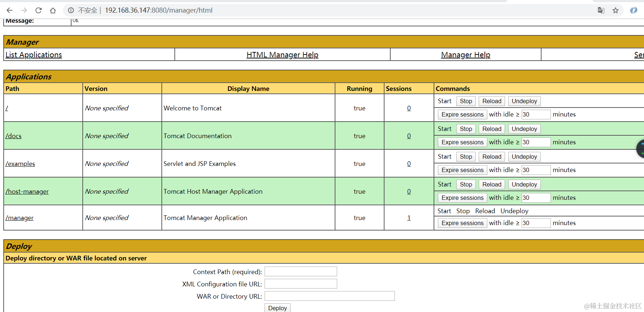
Task: Click the browser extension icon at top right
Action: tap(634, 10)
